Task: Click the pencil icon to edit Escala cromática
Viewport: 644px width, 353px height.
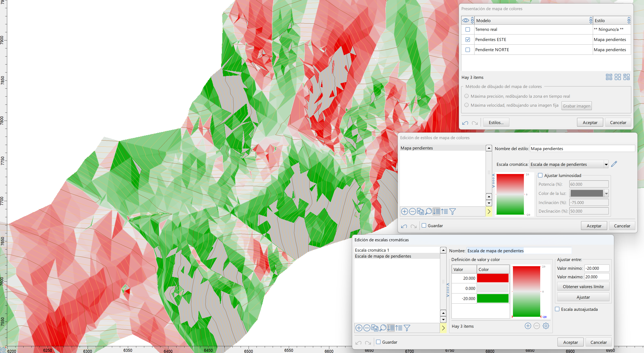Action: click(x=614, y=164)
